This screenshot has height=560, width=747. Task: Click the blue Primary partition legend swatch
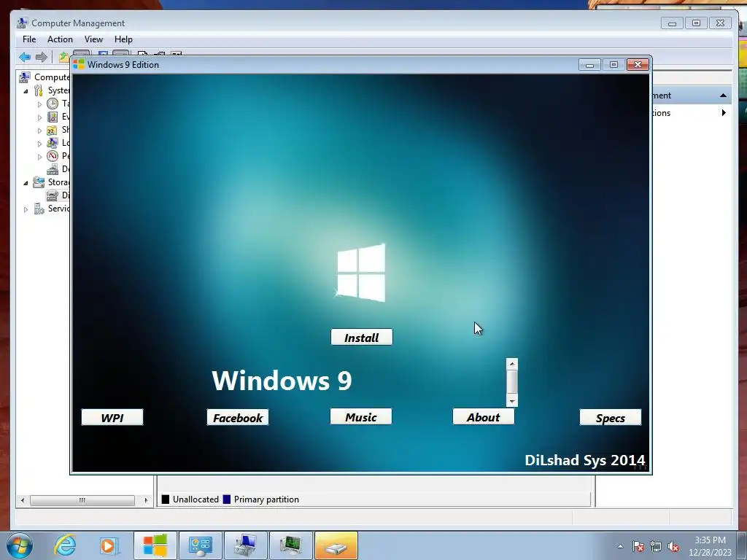coord(227,499)
